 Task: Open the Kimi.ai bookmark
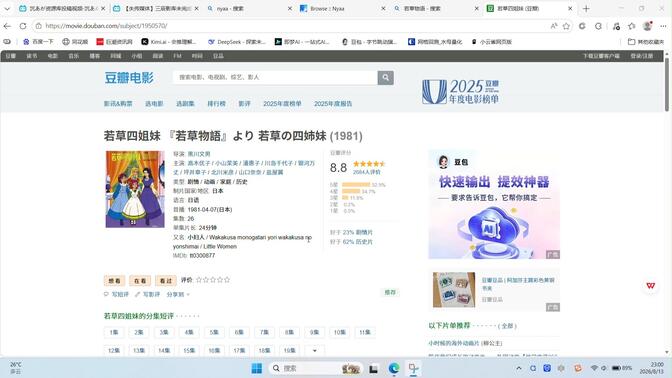168,42
